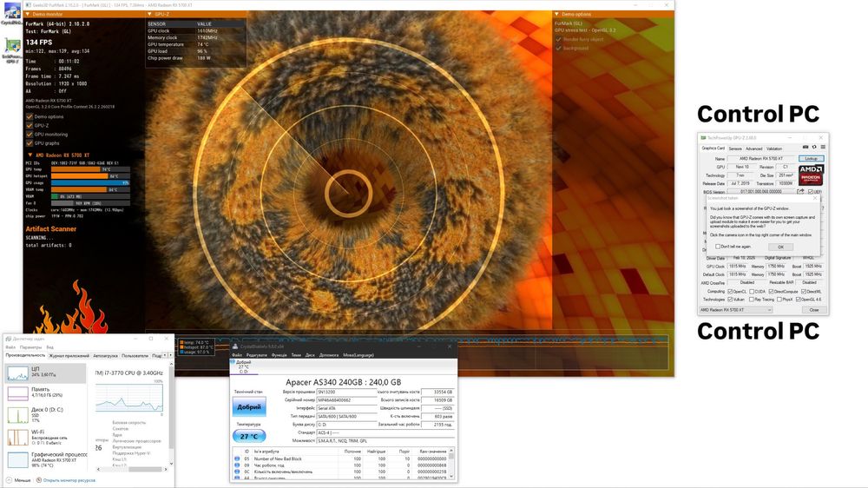Click the refresh icon in GPU-Z
The width and height of the screenshot is (868, 488).
[x=814, y=148]
